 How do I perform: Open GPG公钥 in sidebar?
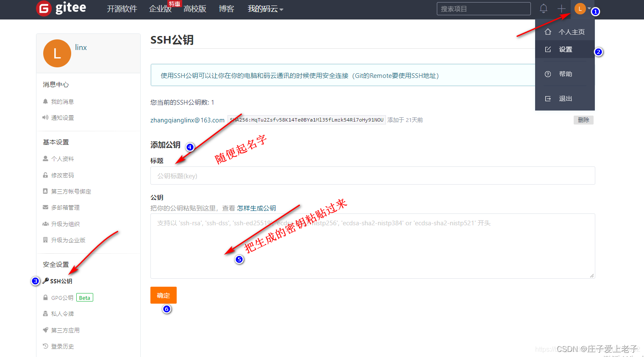pyautogui.click(x=62, y=298)
